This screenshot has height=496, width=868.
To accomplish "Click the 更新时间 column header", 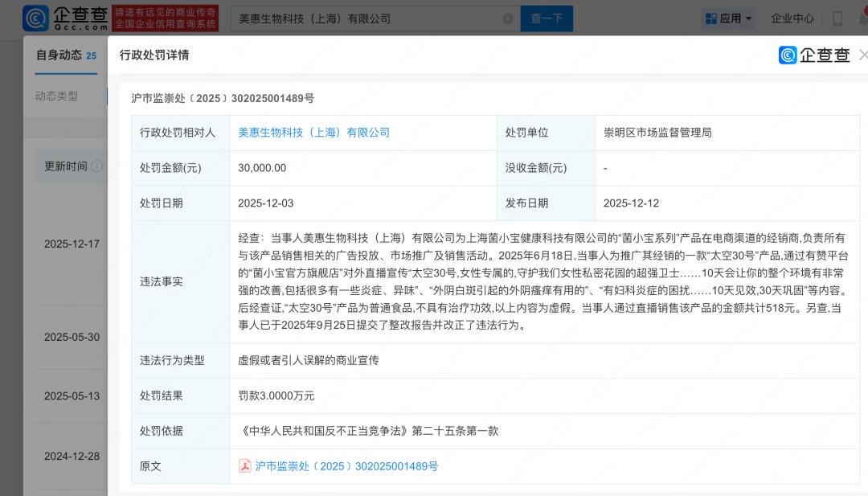I will pos(65,166).
